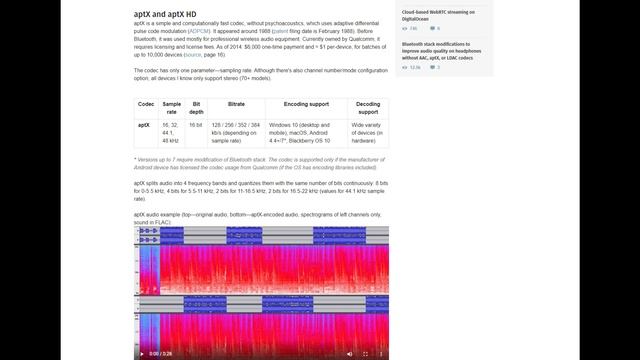Click the comments icon under the WebRTC article

(x=432, y=29)
